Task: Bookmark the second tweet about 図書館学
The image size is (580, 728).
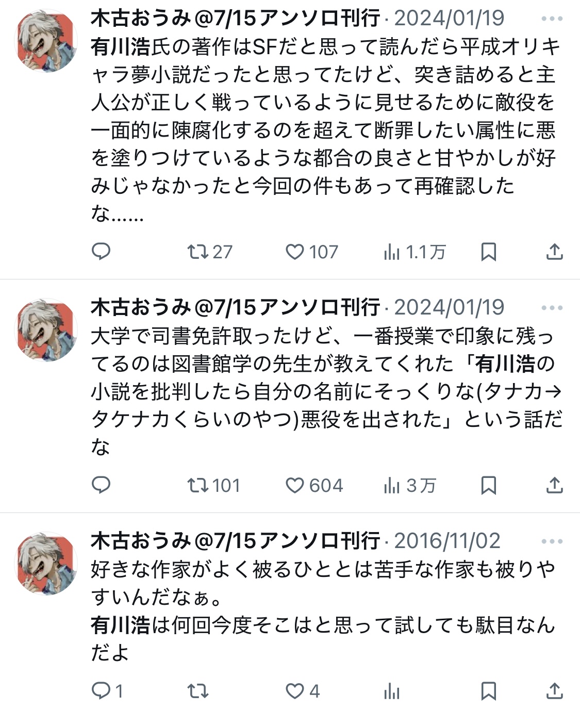Action: tap(488, 485)
